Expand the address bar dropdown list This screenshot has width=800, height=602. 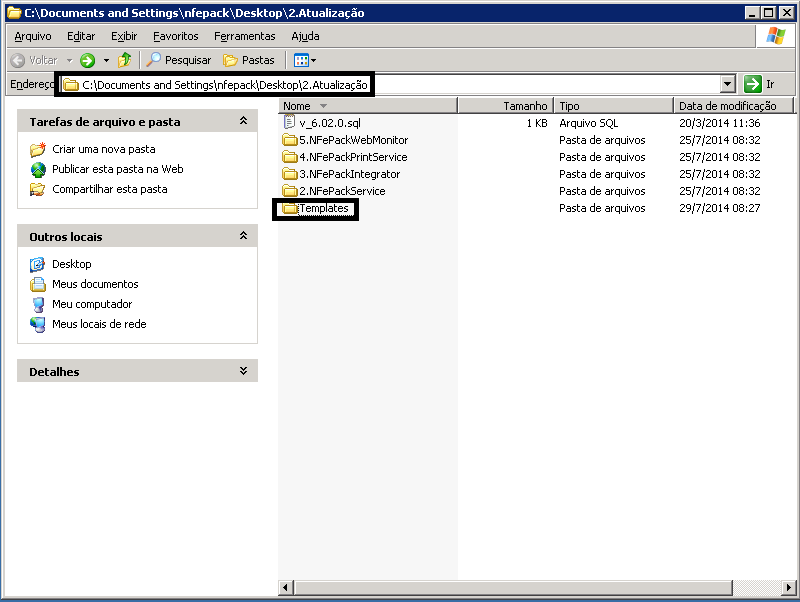click(727, 85)
